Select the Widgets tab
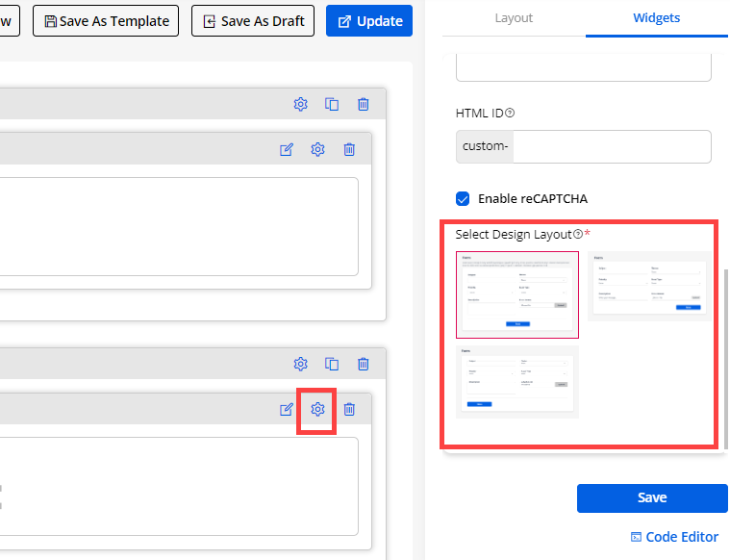The image size is (730, 560). 657,18
